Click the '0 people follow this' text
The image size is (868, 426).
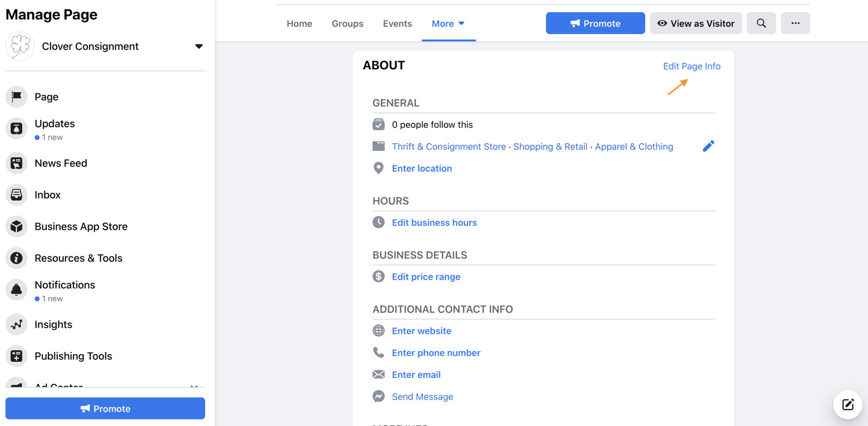(x=432, y=124)
